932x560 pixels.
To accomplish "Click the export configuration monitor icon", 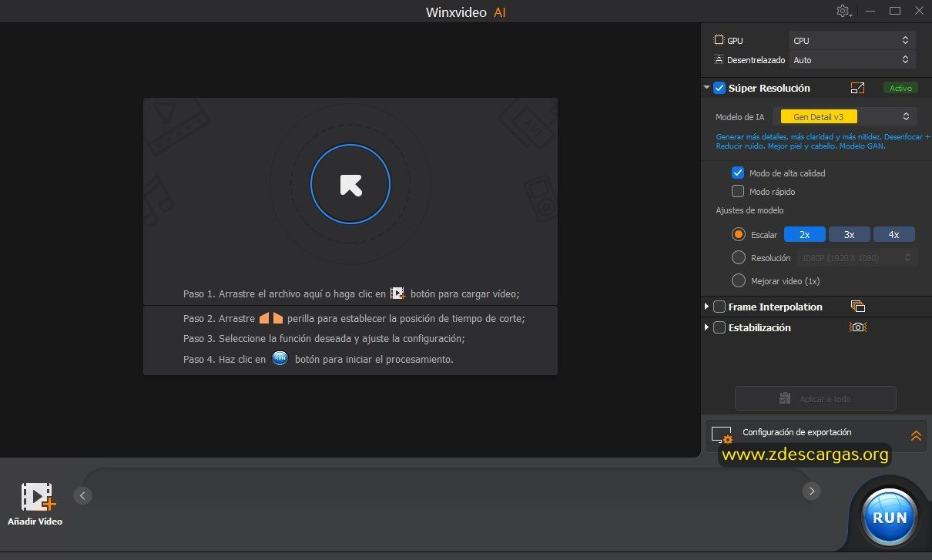I will point(722,434).
